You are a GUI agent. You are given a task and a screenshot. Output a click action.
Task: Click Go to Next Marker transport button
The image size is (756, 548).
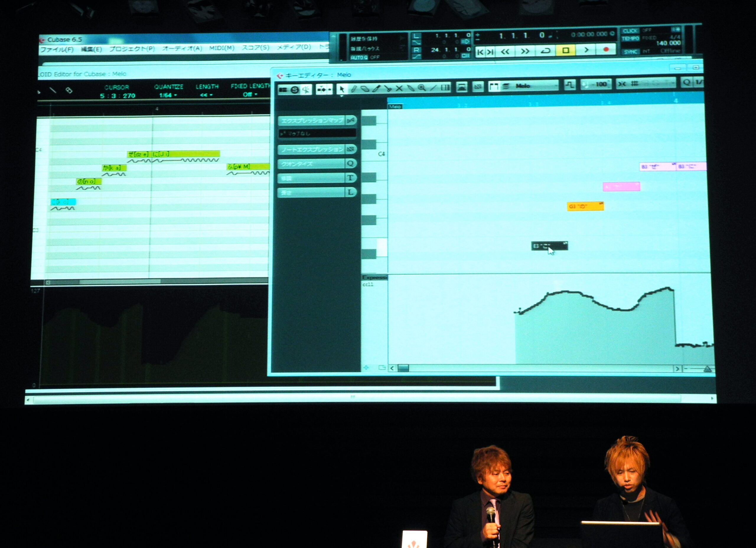click(490, 52)
